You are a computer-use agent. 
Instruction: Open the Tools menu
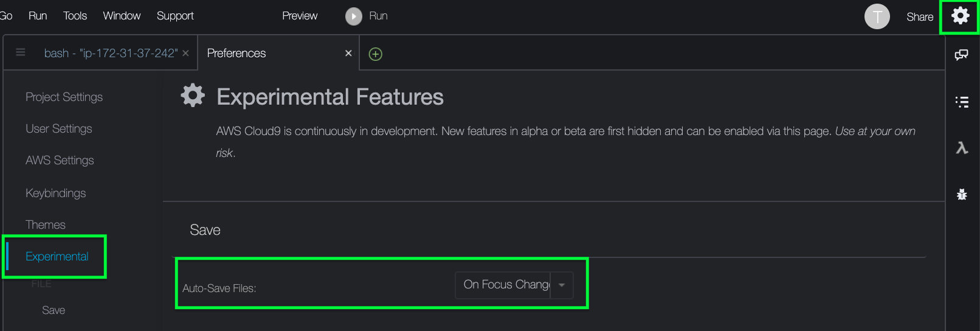coord(75,16)
